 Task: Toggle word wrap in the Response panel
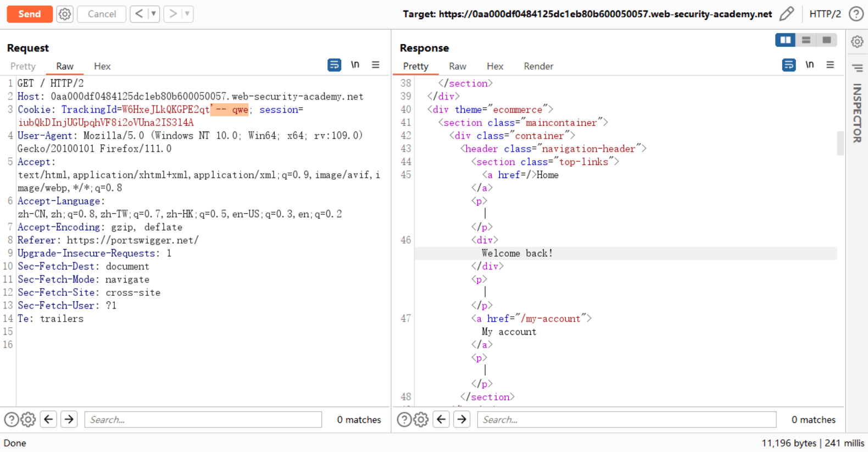tap(788, 65)
